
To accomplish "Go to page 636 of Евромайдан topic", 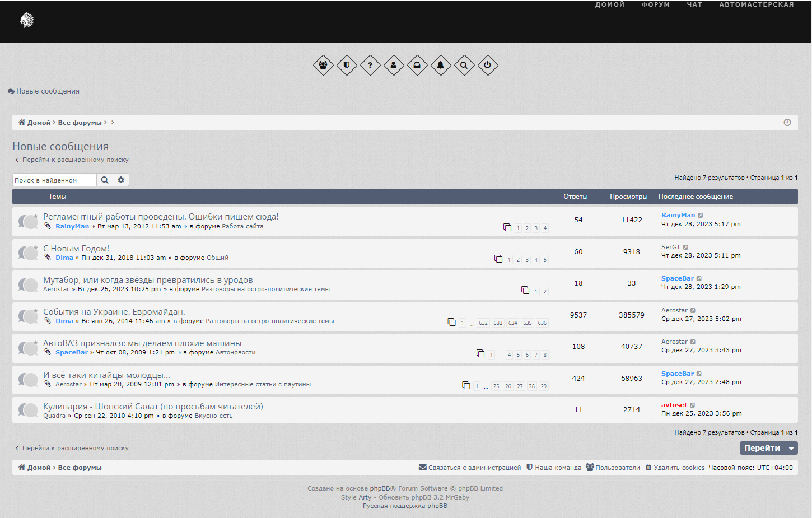I will tap(542, 323).
